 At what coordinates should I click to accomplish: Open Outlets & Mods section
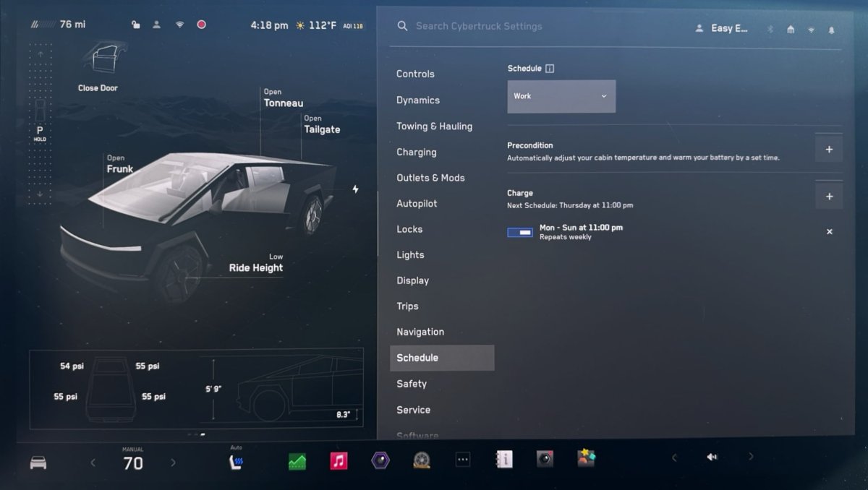[430, 178]
